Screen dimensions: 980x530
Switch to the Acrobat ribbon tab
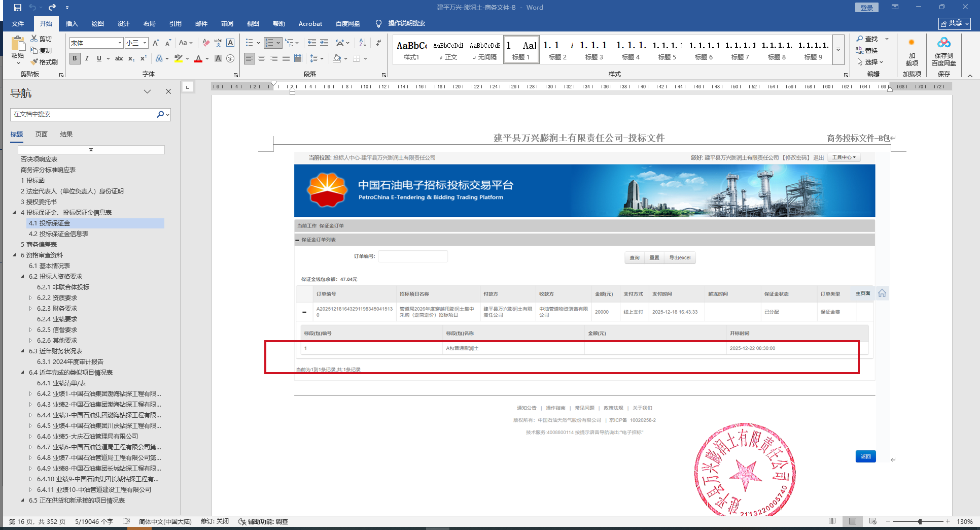pyautogui.click(x=310, y=24)
